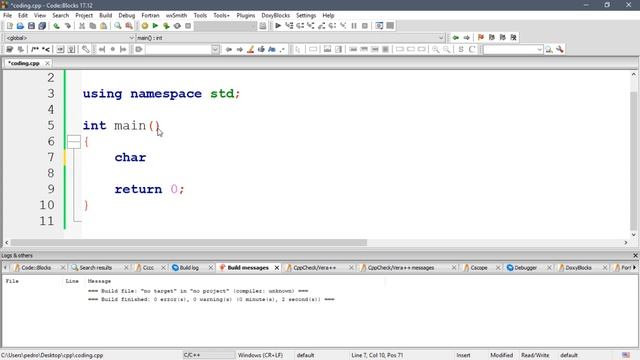
Task: Open the wxSmith menu
Action: click(176, 15)
